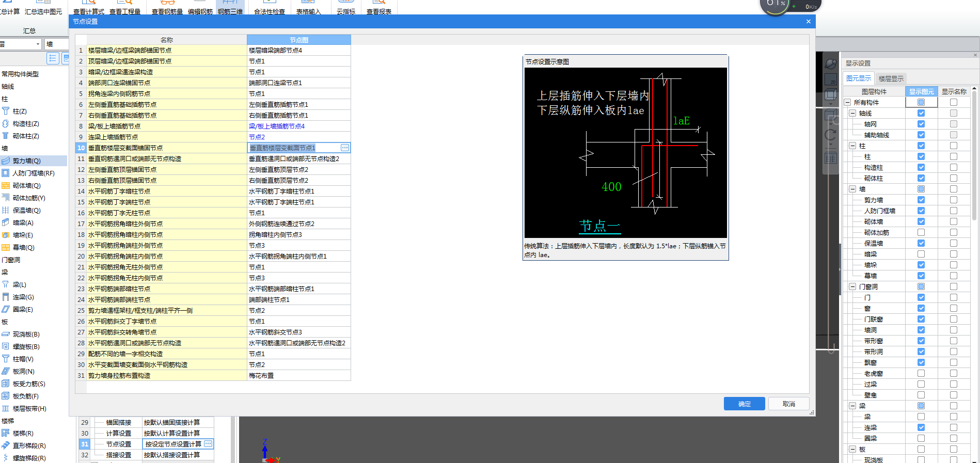This screenshot has height=463, width=980.
Task: Enable 老虎窗 show-element checkbox
Action: coord(921,373)
